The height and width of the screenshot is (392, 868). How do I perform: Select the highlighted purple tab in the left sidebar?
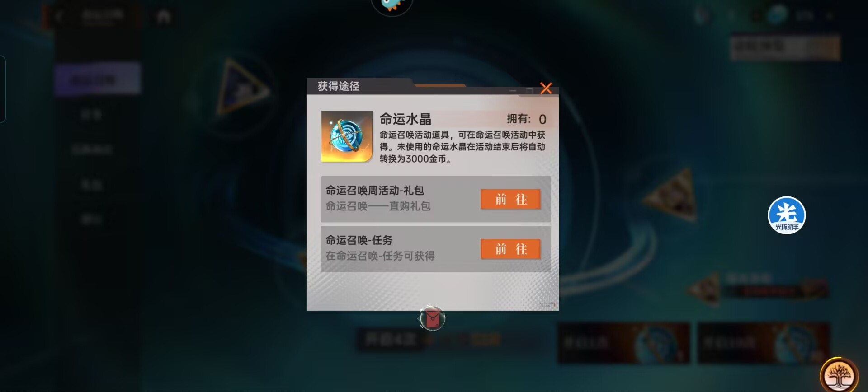coord(98,79)
